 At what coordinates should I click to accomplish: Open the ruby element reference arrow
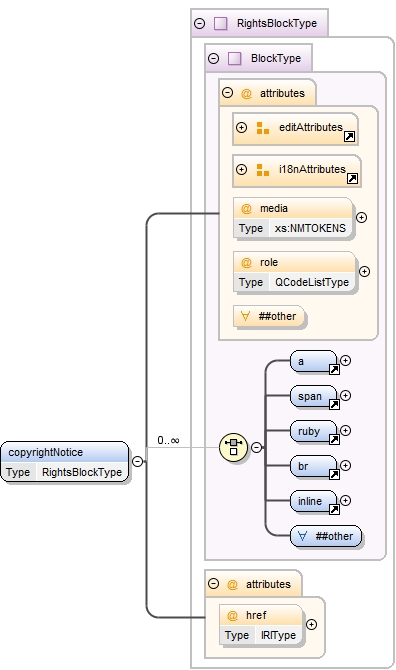(334, 439)
